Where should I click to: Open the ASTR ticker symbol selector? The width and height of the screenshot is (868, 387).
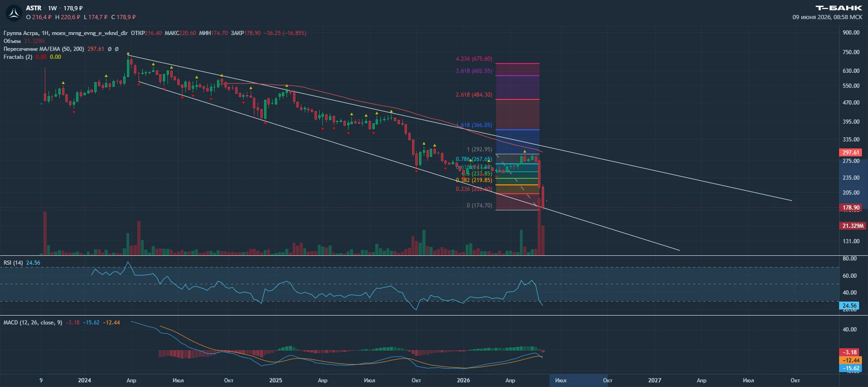tap(34, 8)
